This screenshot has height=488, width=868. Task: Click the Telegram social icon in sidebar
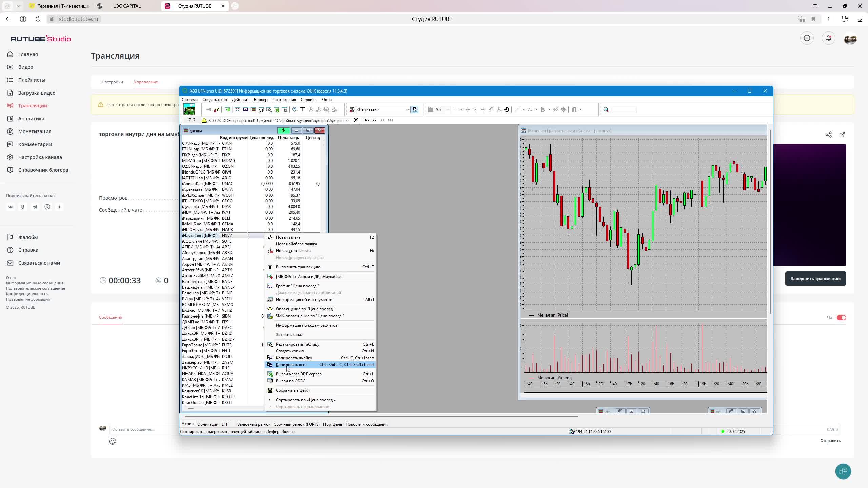click(35, 207)
